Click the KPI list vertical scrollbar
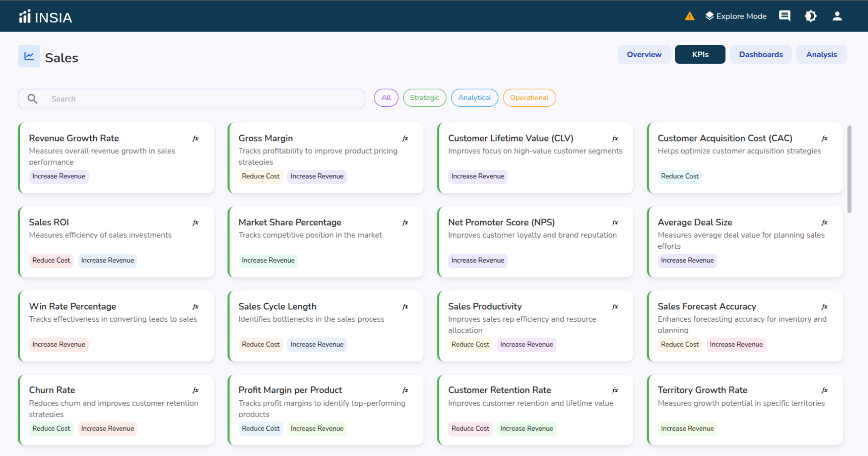868x456 pixels. pos(849,169)
